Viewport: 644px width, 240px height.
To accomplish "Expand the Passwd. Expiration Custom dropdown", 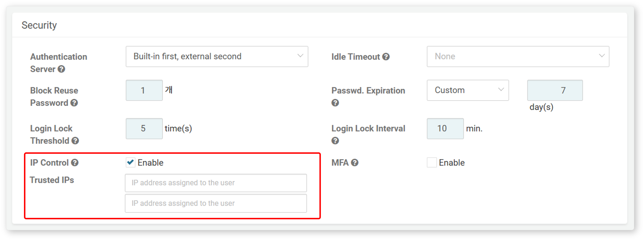I will (x=468, y=90).
